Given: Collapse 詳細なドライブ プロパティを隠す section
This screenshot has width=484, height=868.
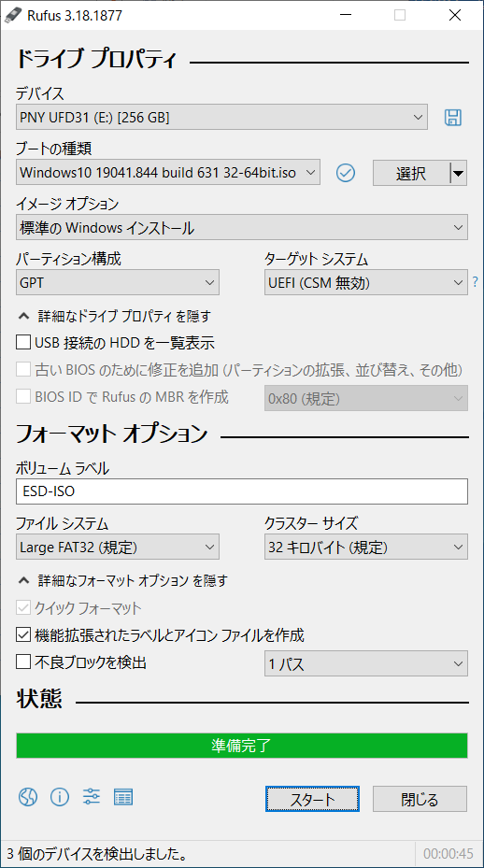Looking at the screenshot, I should (115, 316).
